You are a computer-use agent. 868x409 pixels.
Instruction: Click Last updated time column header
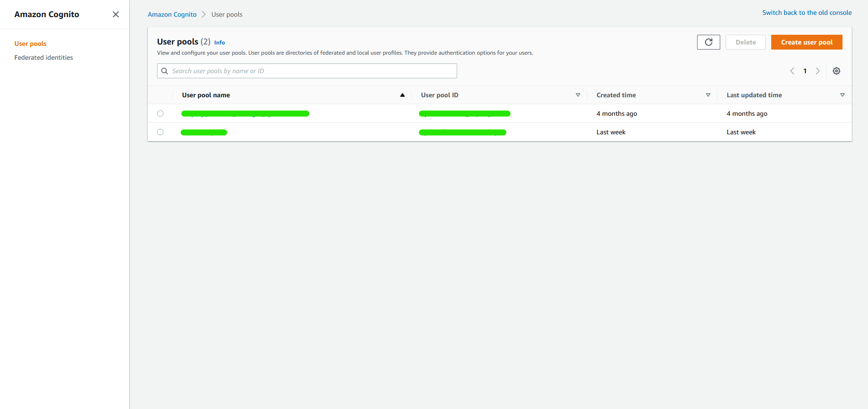point(754,95)
